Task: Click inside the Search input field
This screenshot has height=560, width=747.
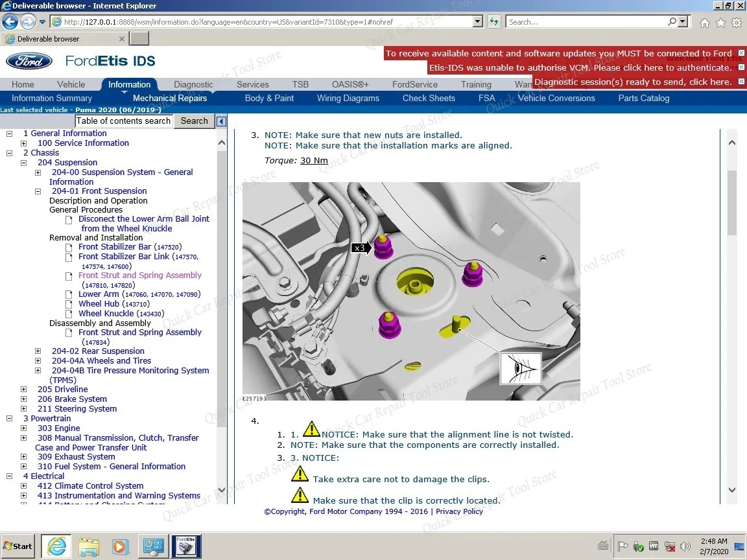Action: (x=123, y=121)
